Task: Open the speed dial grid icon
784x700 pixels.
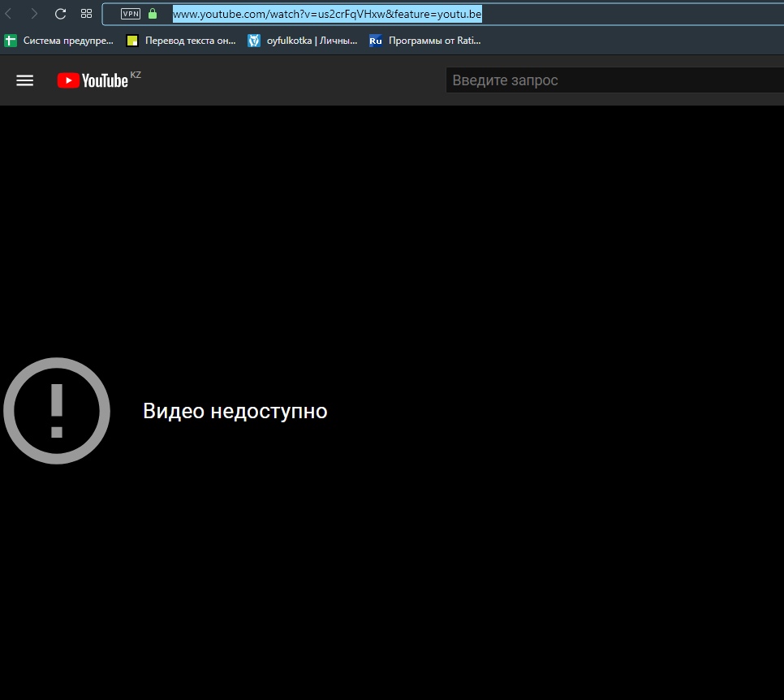Action: (86, 14)
